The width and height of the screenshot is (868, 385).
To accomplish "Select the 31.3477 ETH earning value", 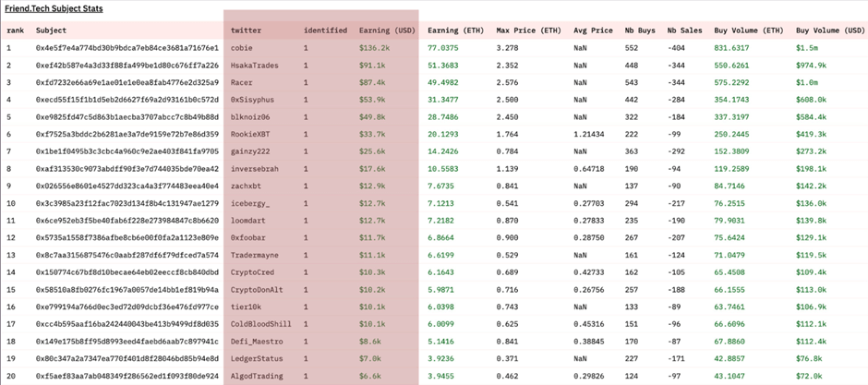I will [443, 100].
